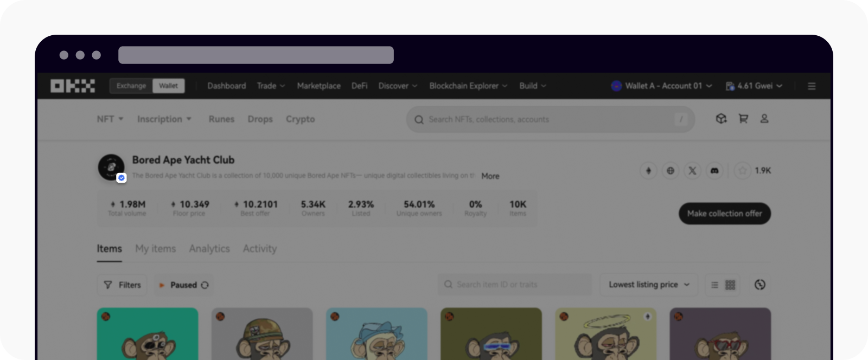Favorite the collection with star icon
Screen dimensions: 868x360
(743, 171)
